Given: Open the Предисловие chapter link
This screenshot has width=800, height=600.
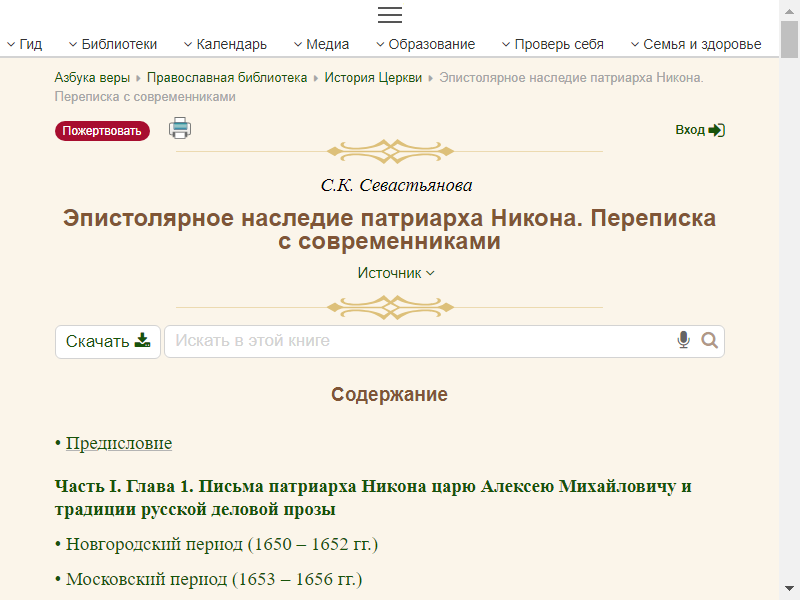Looking at the screenshot, I should (119, 443).
